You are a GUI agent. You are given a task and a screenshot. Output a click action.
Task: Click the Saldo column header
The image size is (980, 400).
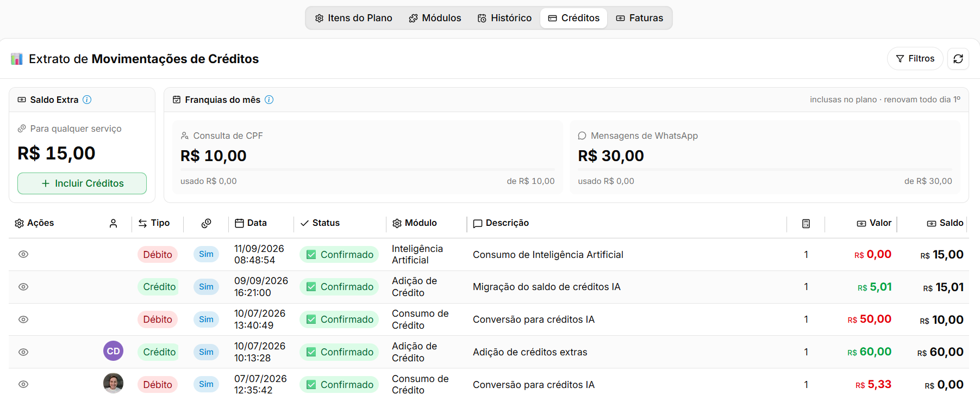(x=945, y=223)
